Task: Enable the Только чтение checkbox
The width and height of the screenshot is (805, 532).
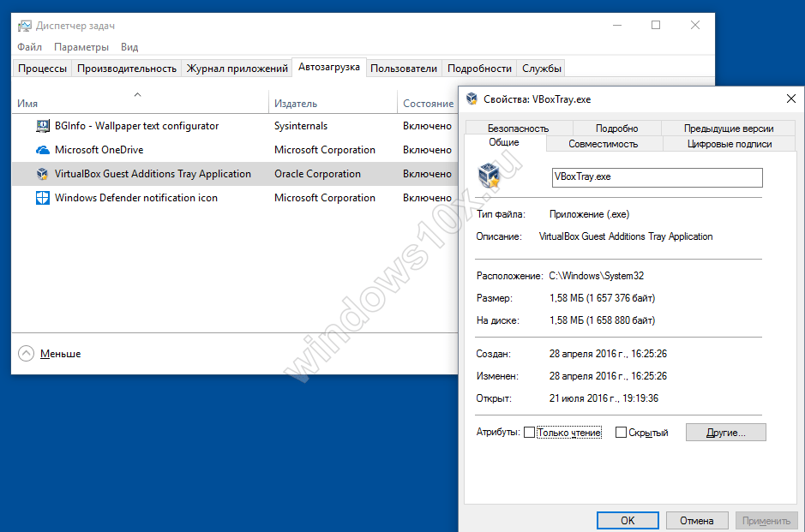Action: [529, 433]
